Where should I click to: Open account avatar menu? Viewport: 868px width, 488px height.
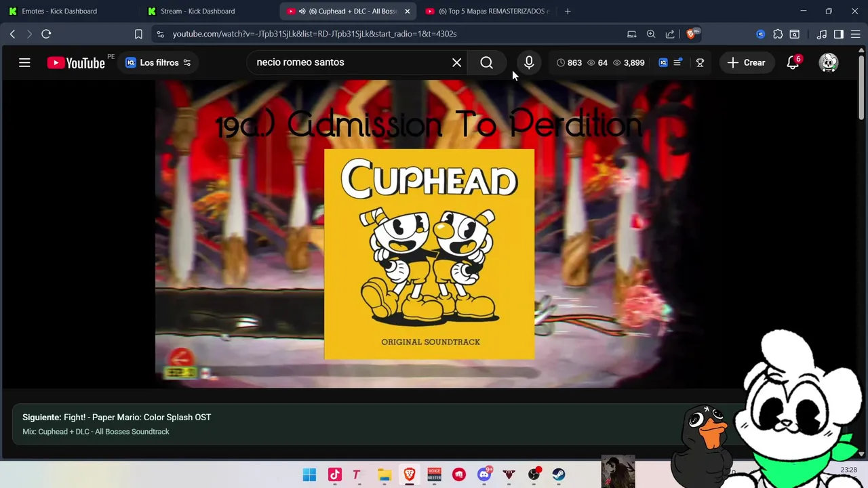[x=829, y=62]
